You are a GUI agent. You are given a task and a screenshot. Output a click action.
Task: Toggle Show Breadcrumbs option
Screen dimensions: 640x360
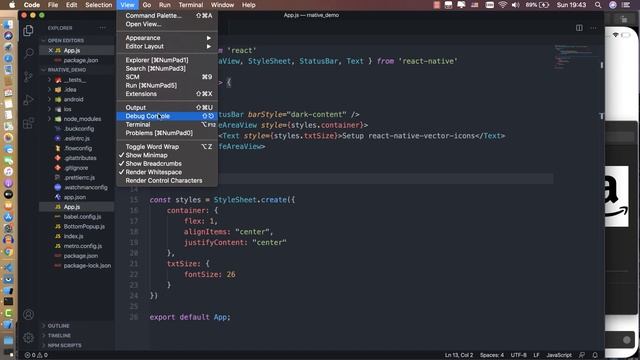tap(167, 163)
